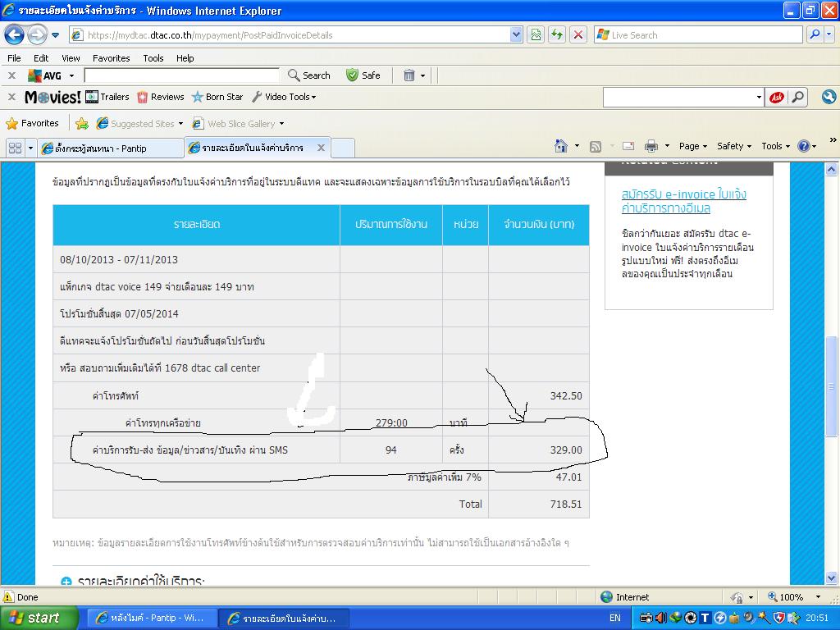
Task: Click the Help question mark icon
Action: pos(804,146)
